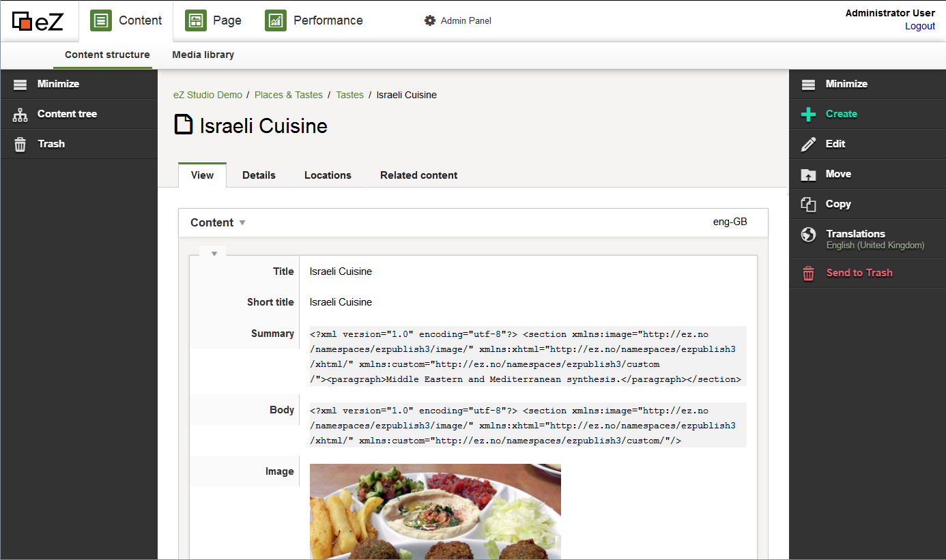Click the Logout link
Viewport: 946px width, 560px height.
click(x=920, y=26)
